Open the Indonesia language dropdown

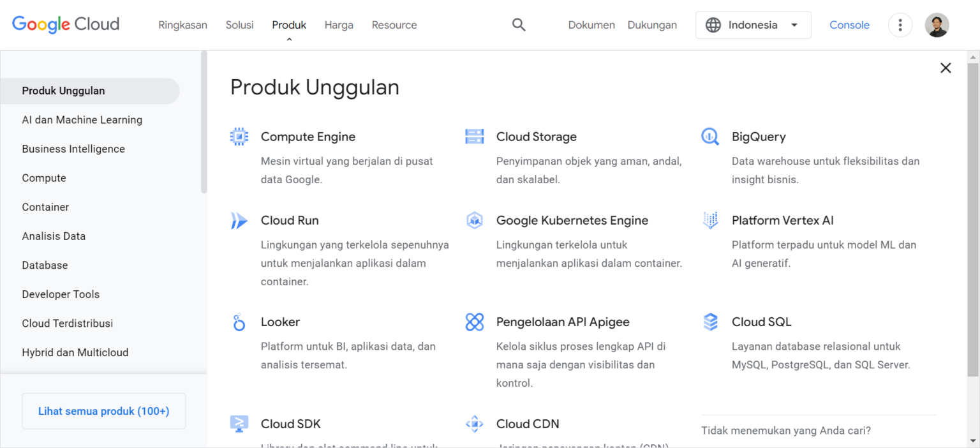pyautogui.click(x=753, y=24)
